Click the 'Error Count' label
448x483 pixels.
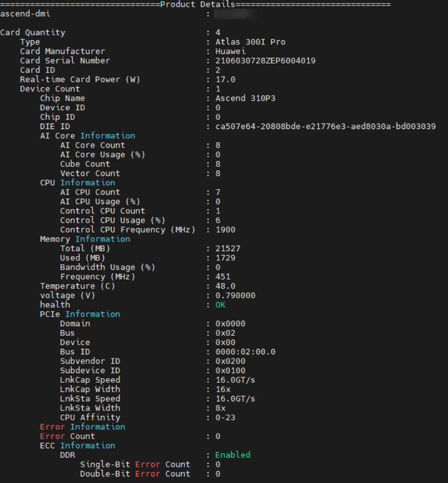(68, 437)
